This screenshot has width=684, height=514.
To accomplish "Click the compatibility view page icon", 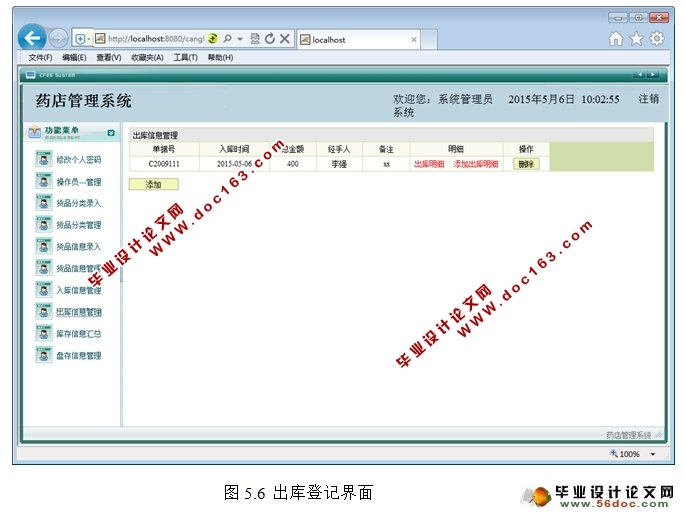I will coord(255,39).
